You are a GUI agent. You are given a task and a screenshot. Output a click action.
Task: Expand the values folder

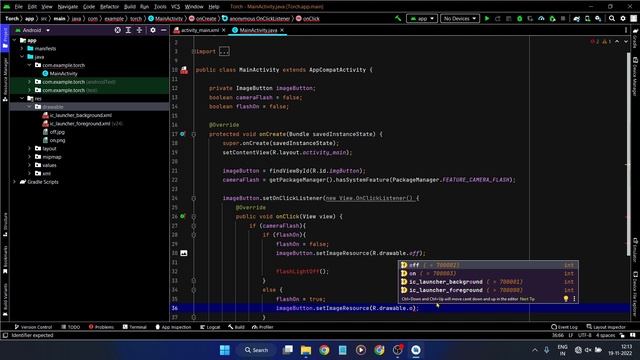(29, 165)
